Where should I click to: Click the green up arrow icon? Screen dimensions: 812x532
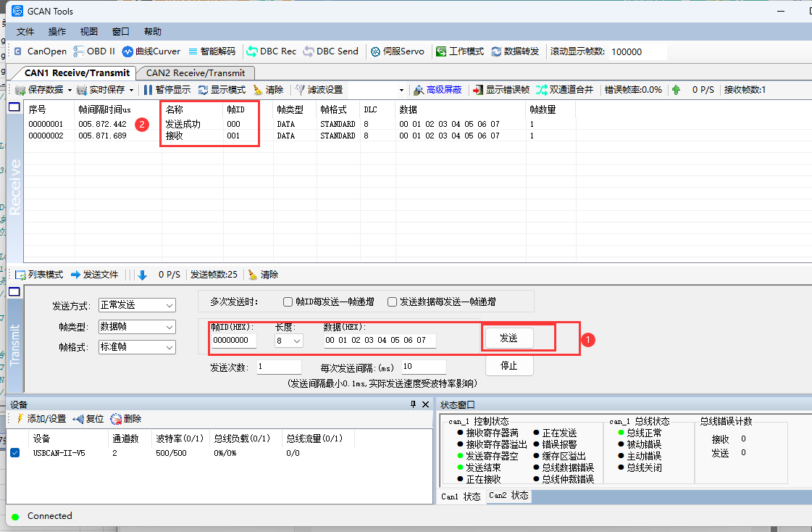pyautogui.click(x=676, y=90)
